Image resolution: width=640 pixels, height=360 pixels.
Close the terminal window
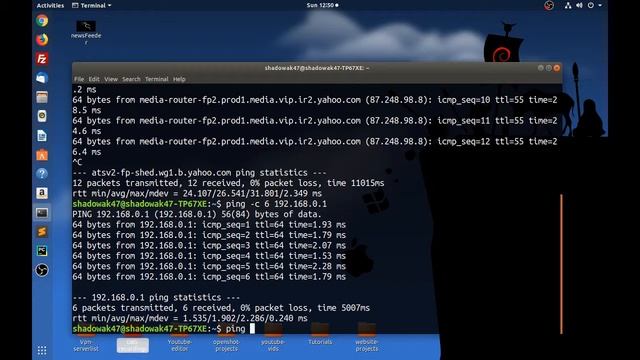click(557, 68)
